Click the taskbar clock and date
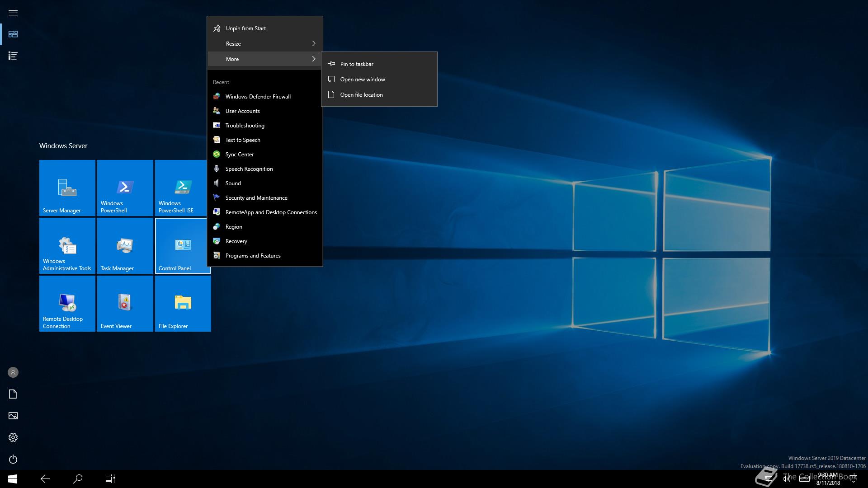Viewport: 868px width, 488px height. (828, 479)
